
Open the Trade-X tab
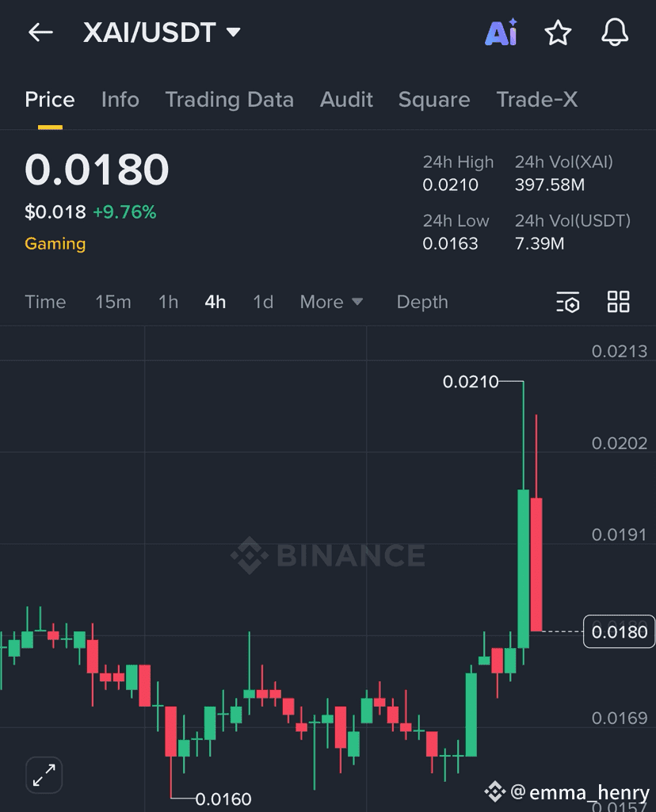tap(537, 100)
